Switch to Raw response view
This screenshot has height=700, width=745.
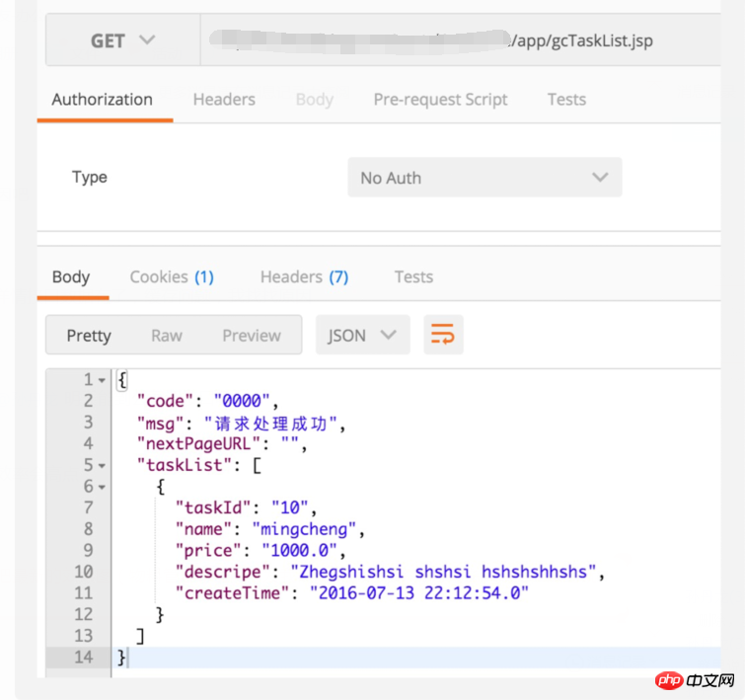point(167,336)
